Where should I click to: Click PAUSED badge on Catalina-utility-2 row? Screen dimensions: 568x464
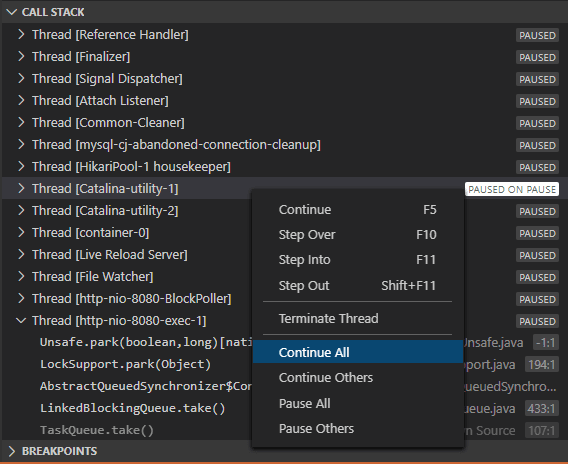[x=537, y=212]
